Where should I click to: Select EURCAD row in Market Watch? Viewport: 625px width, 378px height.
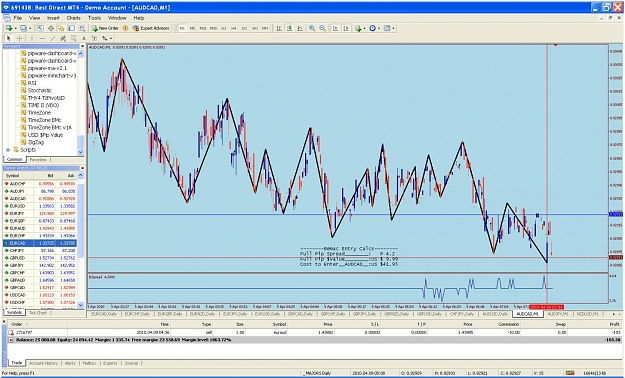[40, 243]
